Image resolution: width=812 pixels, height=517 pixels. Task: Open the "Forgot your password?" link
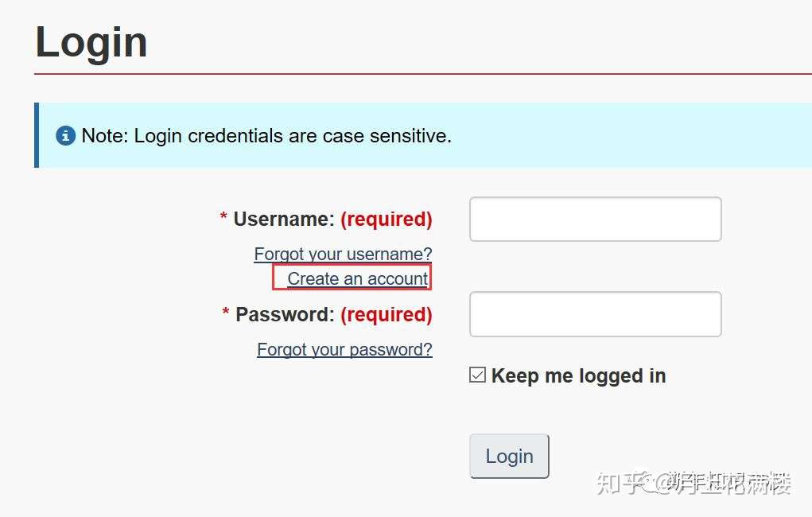[344, 349]
